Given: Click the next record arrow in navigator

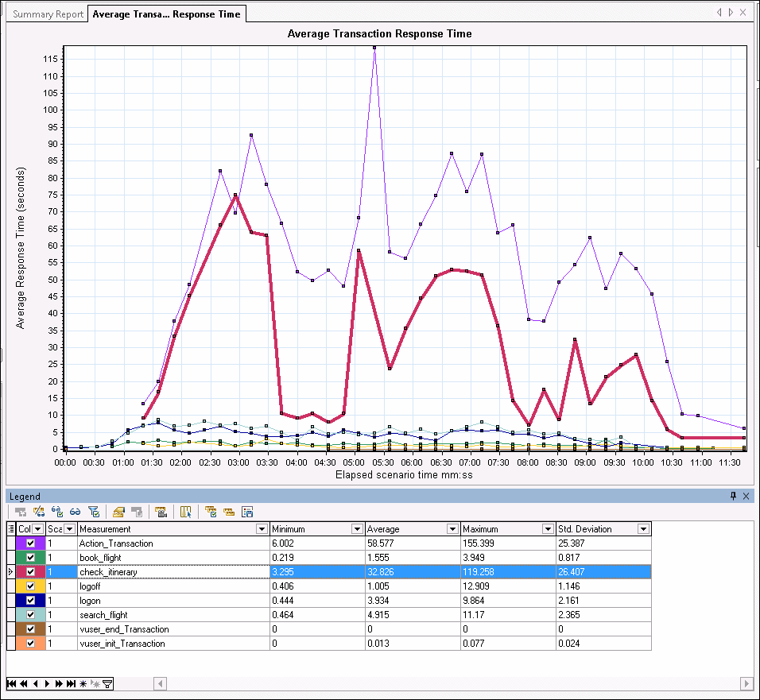Looking at the screenshot, I should [x=47, y=683].
